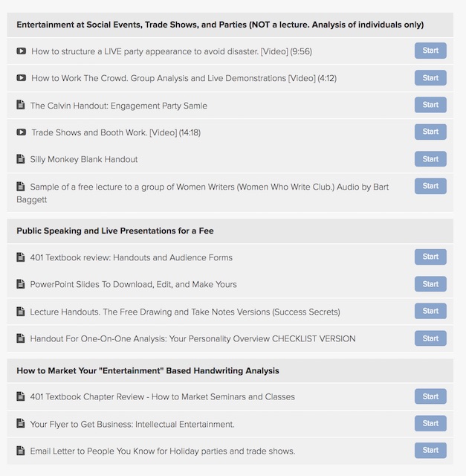This screenshot has width=466, height=476.
Task: Click document icon beside Email Letter to People
Action: coord(21,451)
